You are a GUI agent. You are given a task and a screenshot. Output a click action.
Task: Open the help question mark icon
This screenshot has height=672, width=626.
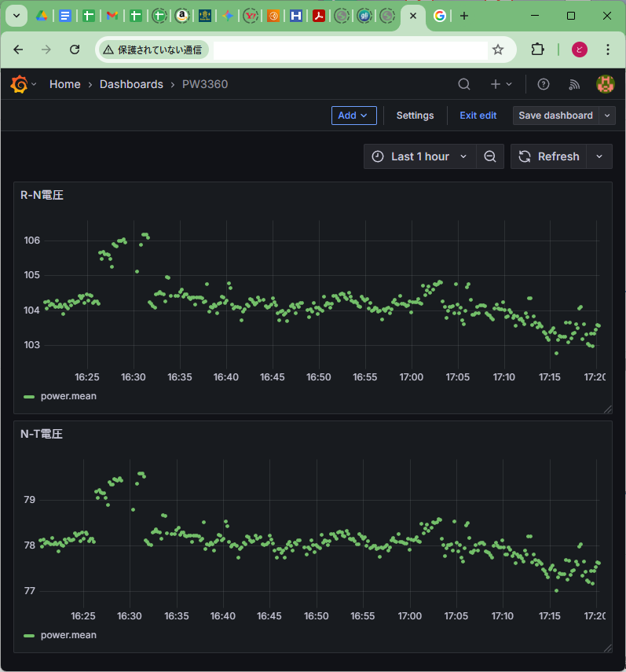tap(543, 84)
